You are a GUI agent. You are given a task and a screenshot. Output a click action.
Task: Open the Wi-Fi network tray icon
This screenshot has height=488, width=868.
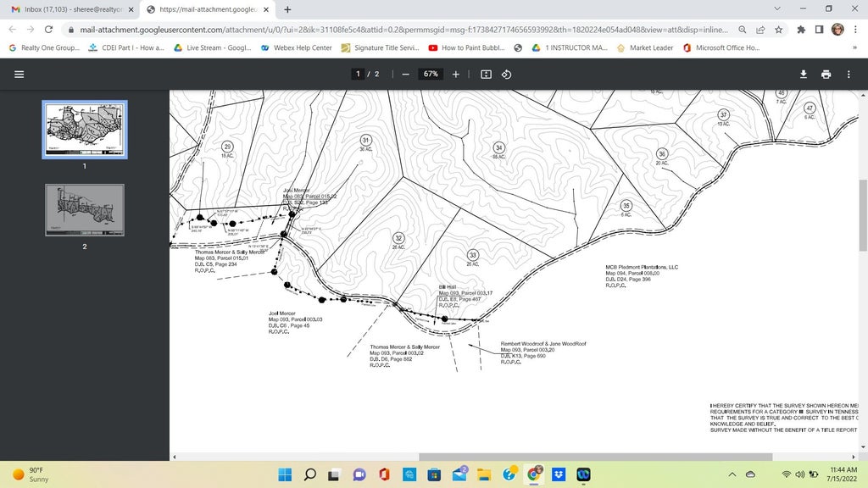point(786,474)
